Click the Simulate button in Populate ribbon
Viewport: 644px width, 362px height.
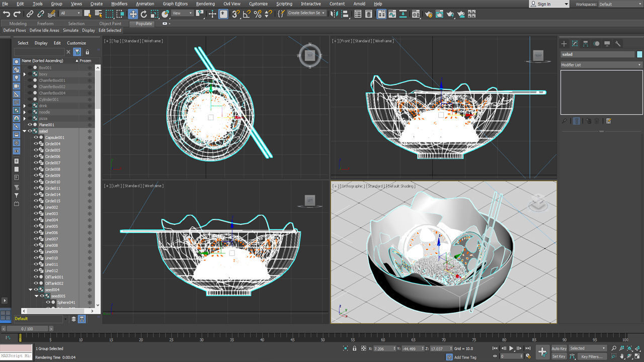70,30
